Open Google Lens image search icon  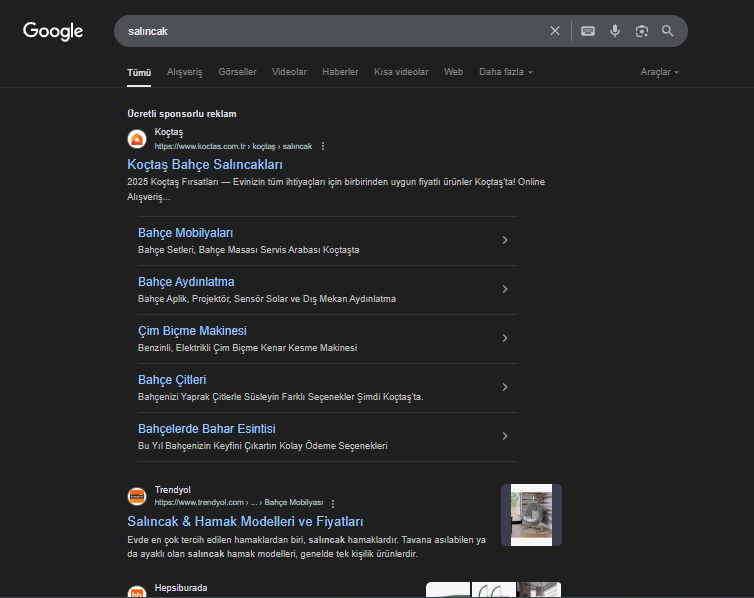coord(641,31)
